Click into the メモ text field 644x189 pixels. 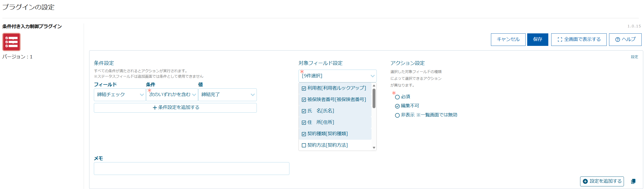(x=191, y=168)
